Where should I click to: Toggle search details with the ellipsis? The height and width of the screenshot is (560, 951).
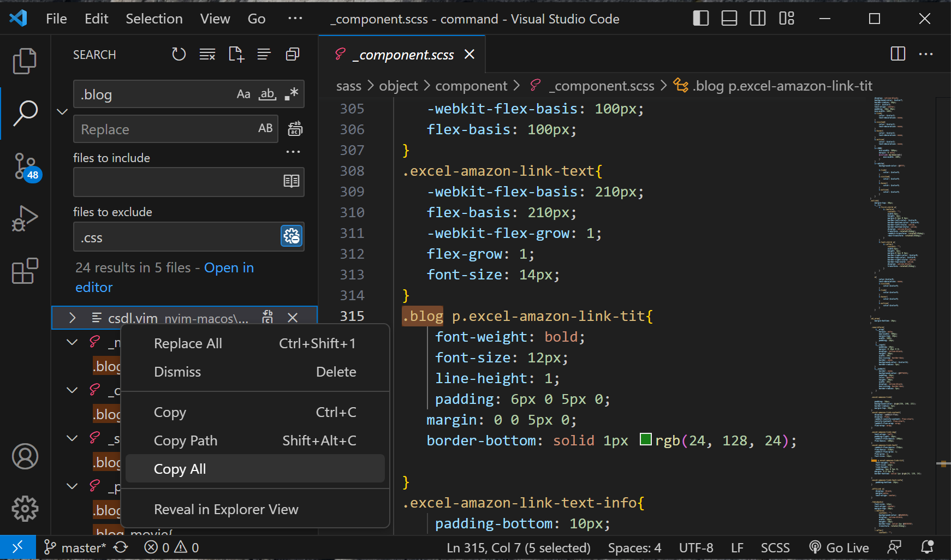(293, 152)
